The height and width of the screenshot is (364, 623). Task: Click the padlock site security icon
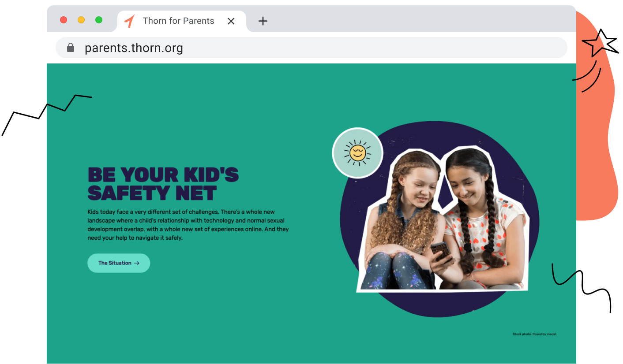coord(71,48)
